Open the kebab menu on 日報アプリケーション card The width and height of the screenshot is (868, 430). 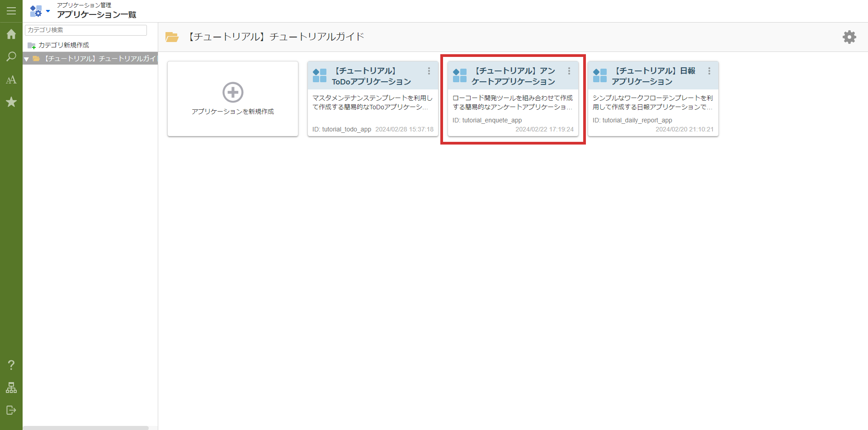709,71
